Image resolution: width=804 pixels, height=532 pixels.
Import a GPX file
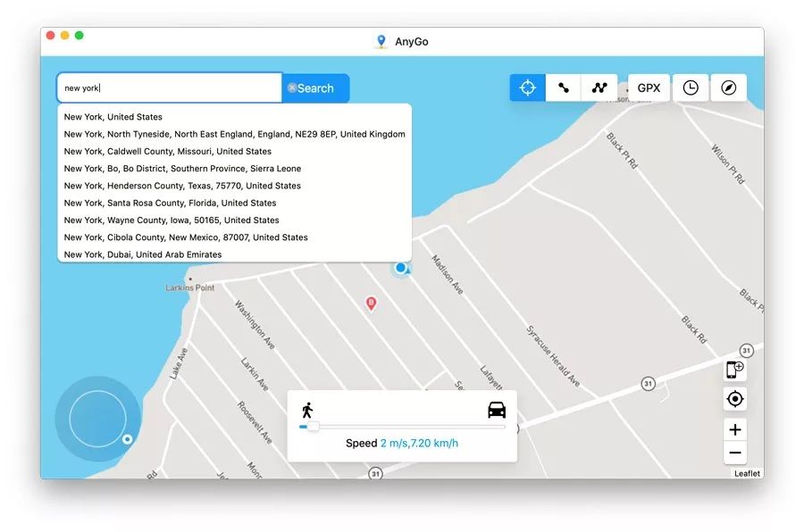coord(649,87)
